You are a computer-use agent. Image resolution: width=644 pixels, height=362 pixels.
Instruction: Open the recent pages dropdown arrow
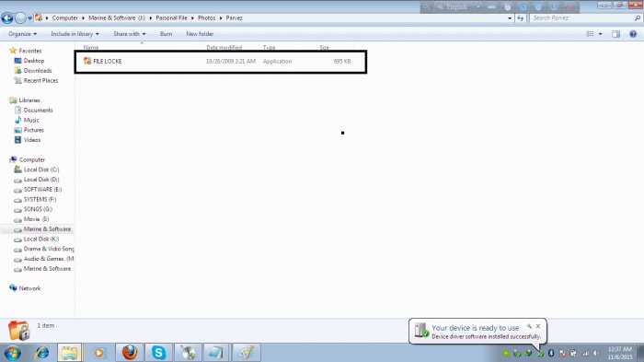click(x=29, y=18)
